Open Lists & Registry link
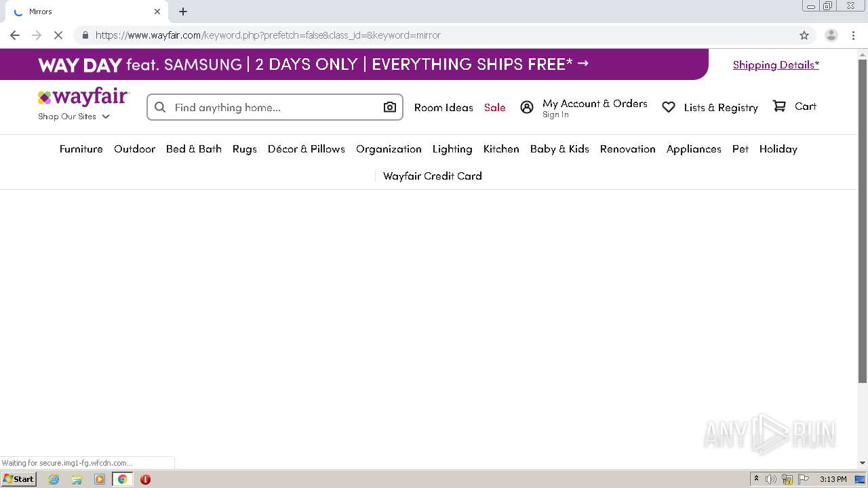The image size is (868, 488). [x=721, y=107]
